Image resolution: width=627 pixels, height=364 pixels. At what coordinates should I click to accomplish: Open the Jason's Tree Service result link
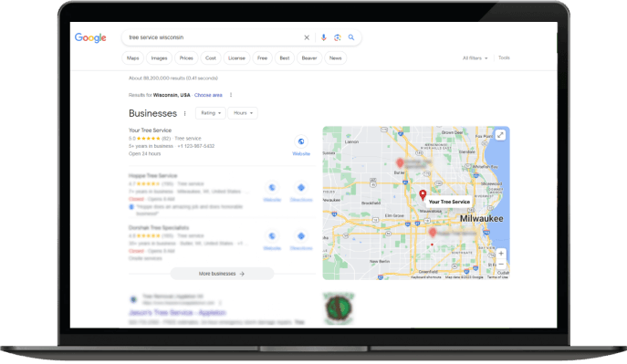tap(178, 313)
